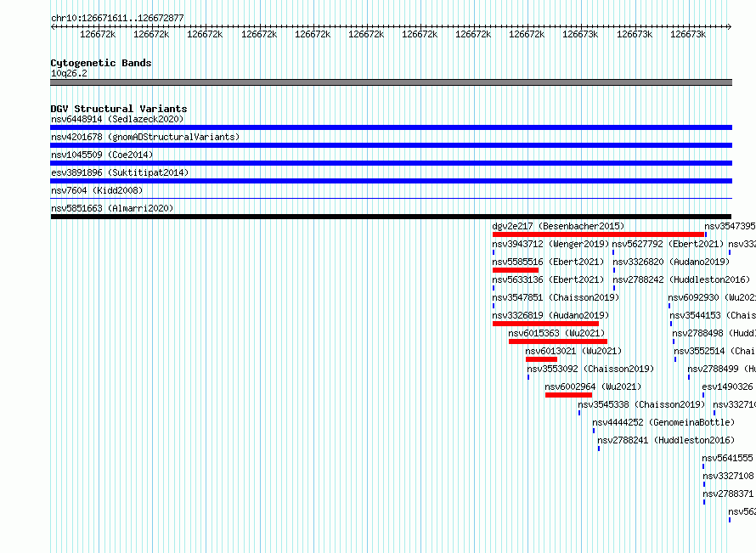Click the red bar under nsv3326819 Audano2019
Image resolution: width=756 pixels, height=553 pixels.
[x=546, y=324]
